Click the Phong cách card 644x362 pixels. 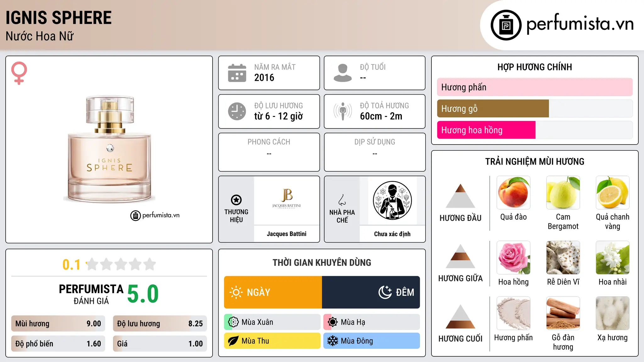pos(269,152)
